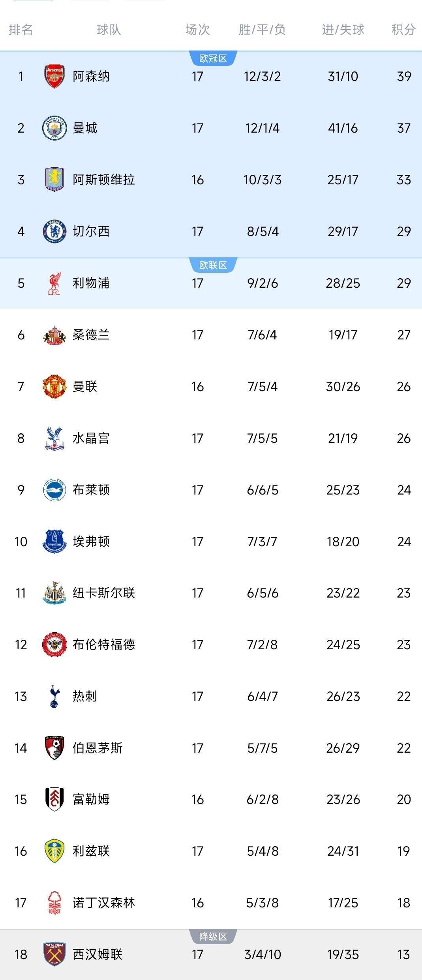This screenshot has height=980, width=422.
Task: Tap the Manchester City badge
Action: [x=54, y=128]
